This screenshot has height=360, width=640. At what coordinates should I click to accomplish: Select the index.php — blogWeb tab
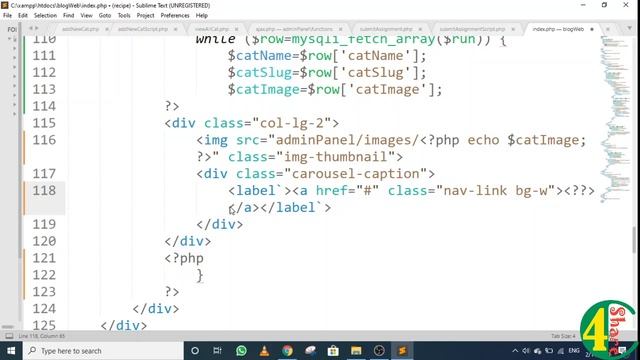[558, 29]
